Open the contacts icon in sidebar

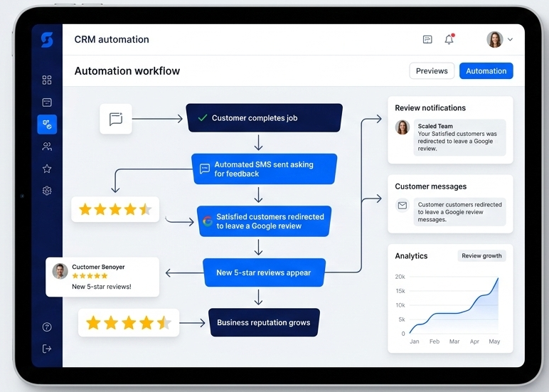(x=47, y=147)
